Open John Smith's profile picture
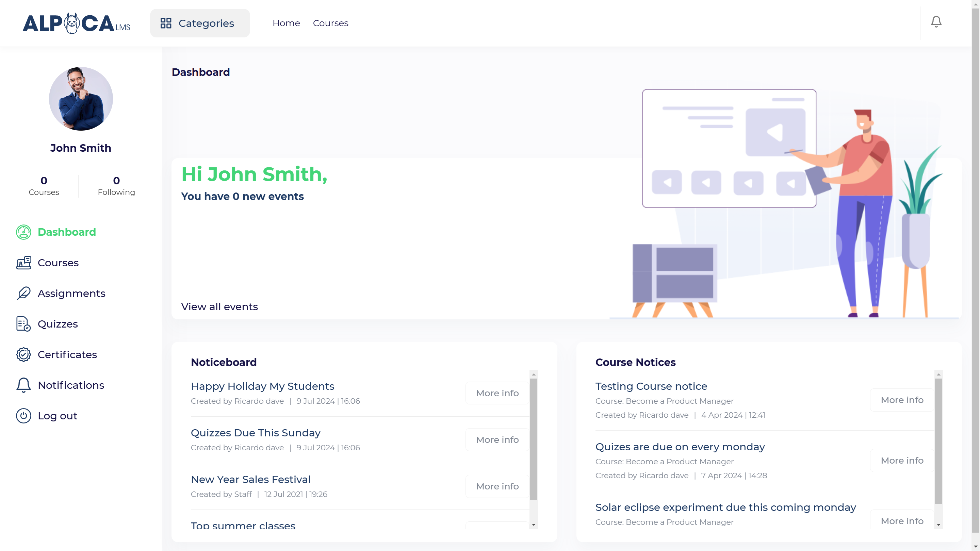Viewport: 980px width, 551px height. (x=81, y=99)
